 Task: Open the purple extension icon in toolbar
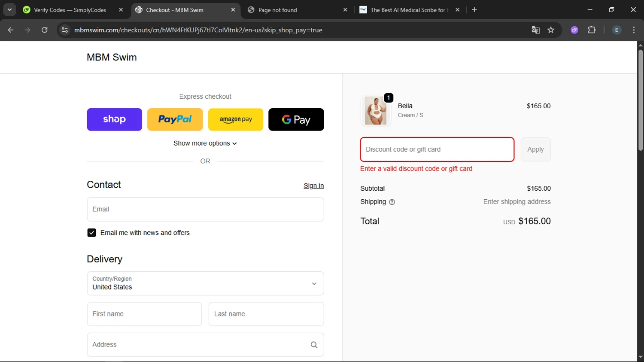click(574, 30)
